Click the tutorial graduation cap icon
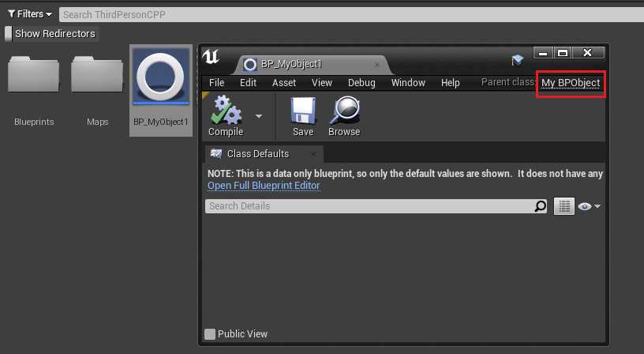Screen dimensions: 644x354 click(x=517, y=60)
